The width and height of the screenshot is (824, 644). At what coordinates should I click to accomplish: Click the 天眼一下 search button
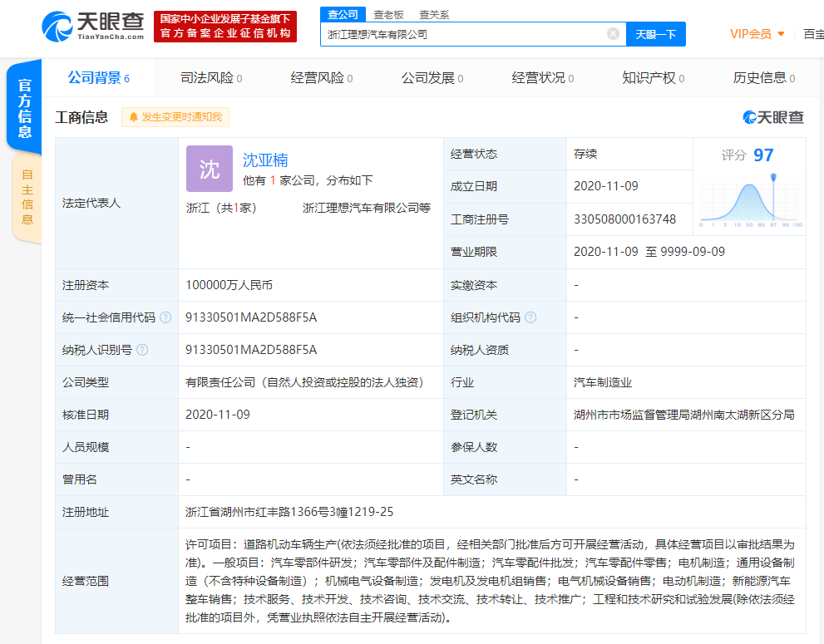(656, 34)
